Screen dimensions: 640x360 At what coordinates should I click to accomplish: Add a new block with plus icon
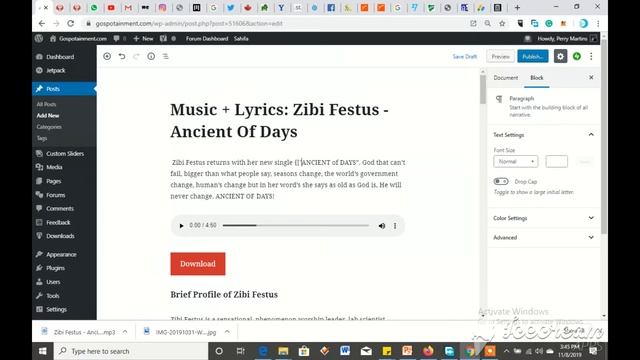[107, 56]
